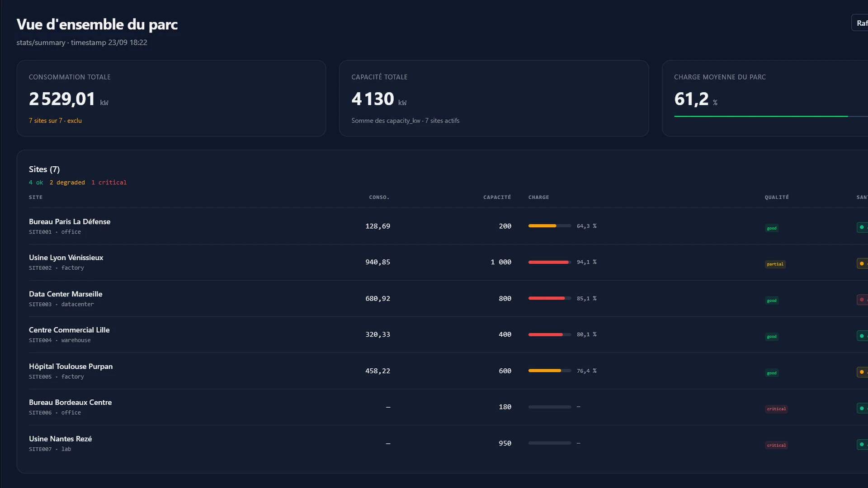868x488 pixels.
Task: Click the capacity value 800
Action: click(505, 299)
